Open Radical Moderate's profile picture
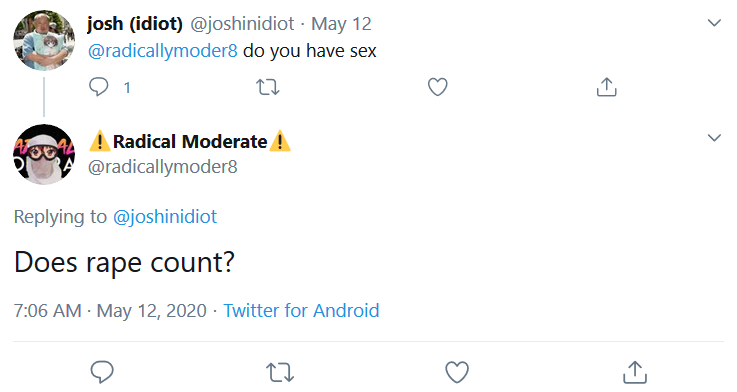737x392 pixels. point(44,154)
